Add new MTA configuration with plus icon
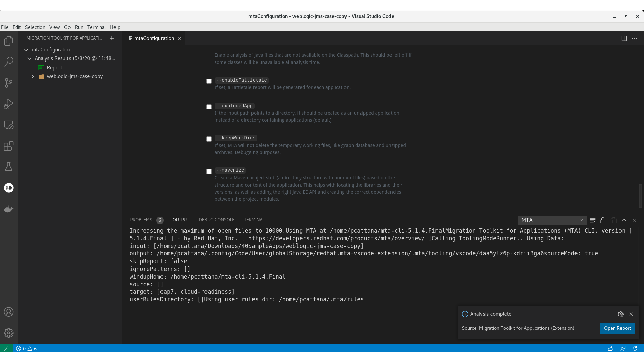Image resolution: width=644 pixels, height=363 pixels. click(x=112, y=38)
